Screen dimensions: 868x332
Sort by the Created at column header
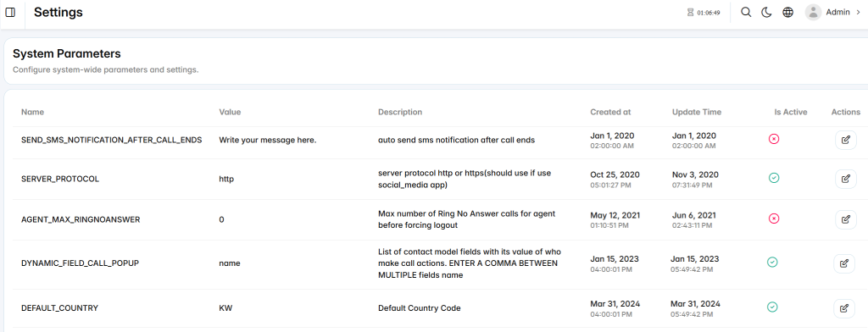610,112
